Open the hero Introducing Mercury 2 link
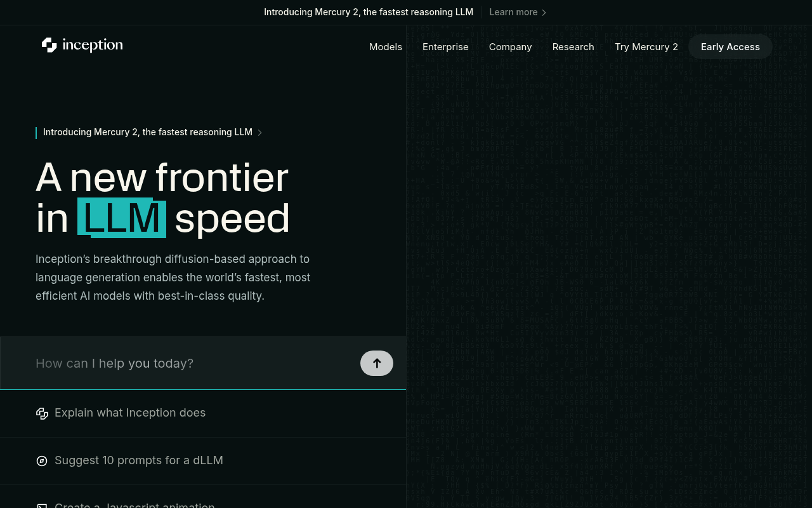Viewport: 812px width, 508px height. click(x=147, y=132)
